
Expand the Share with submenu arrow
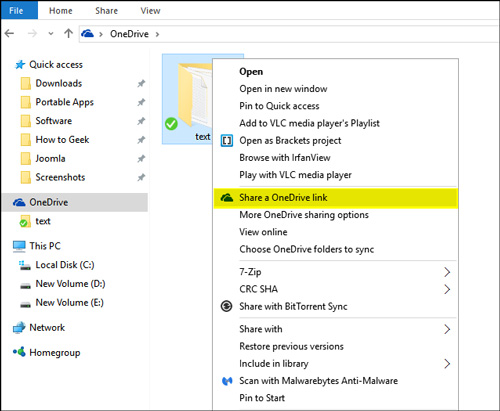[447, 329]
